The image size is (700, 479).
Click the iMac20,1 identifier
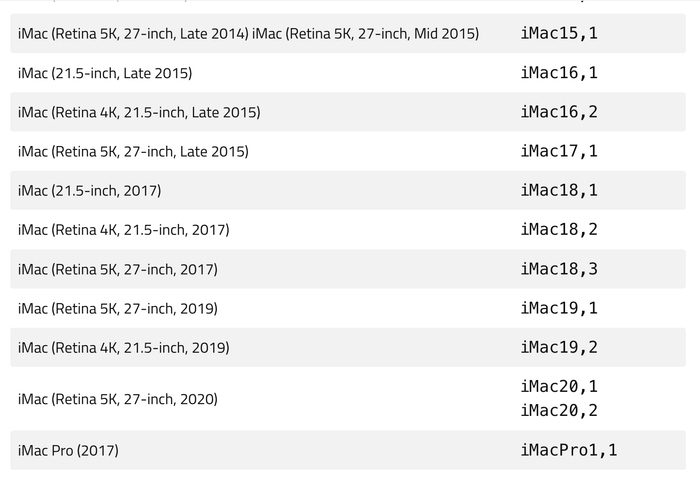pyautogui.click(x=559, y=387)
